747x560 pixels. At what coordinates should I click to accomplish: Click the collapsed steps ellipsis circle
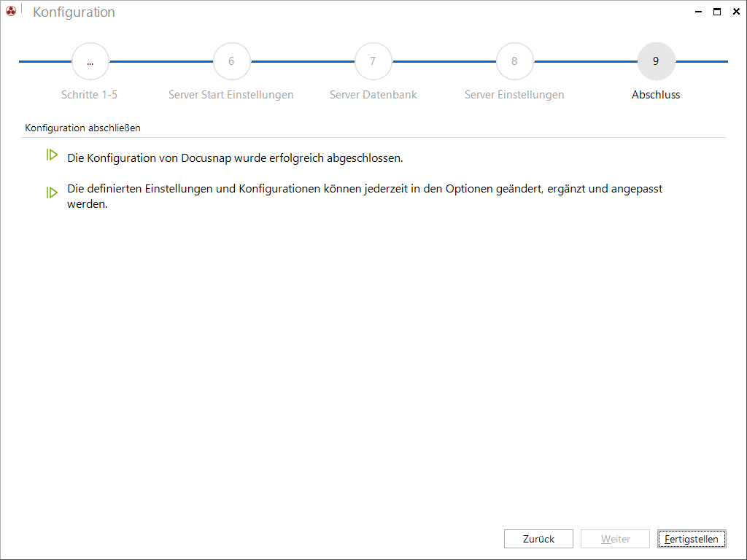[90, 61]
